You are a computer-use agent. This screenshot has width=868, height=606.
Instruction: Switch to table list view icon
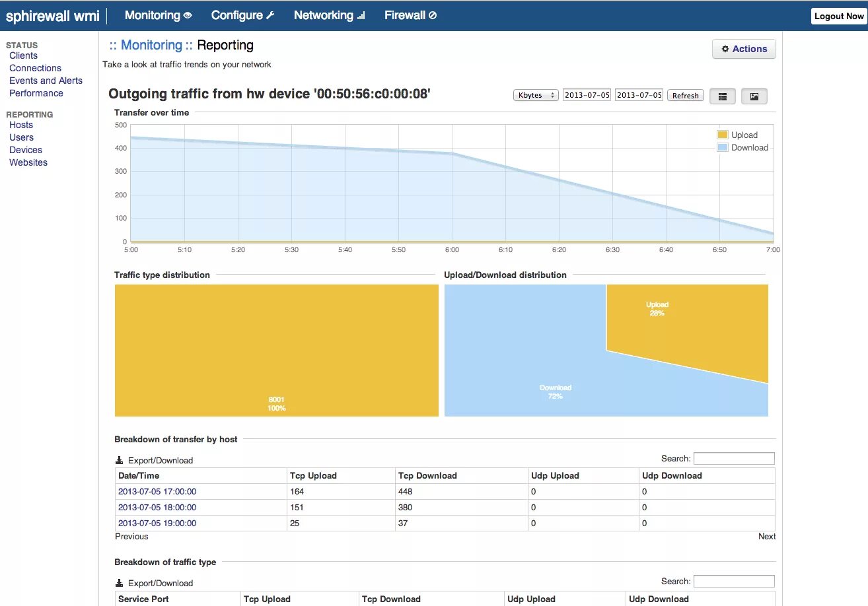point(723,96)
